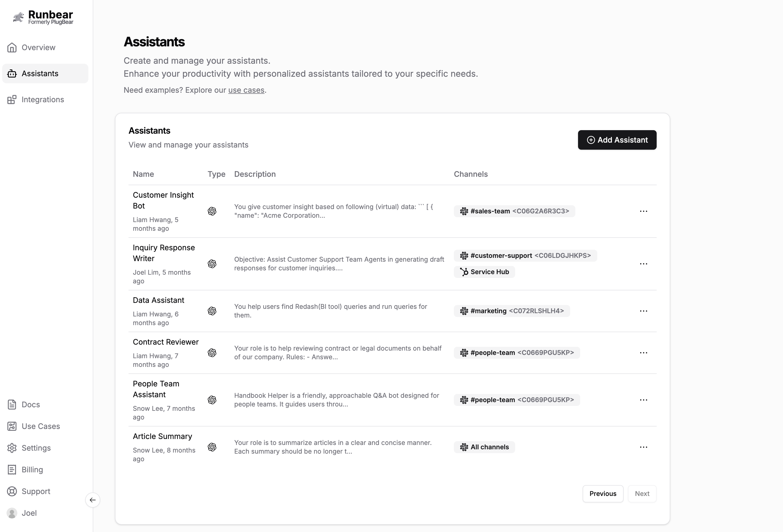Click the Runbear bear logo
This screenshot has height=532, width=783.
18,17
